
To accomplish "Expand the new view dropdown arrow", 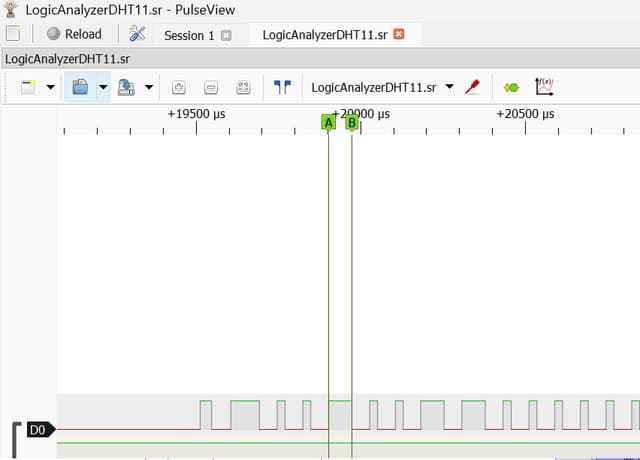I will click(x=51, y=87).
